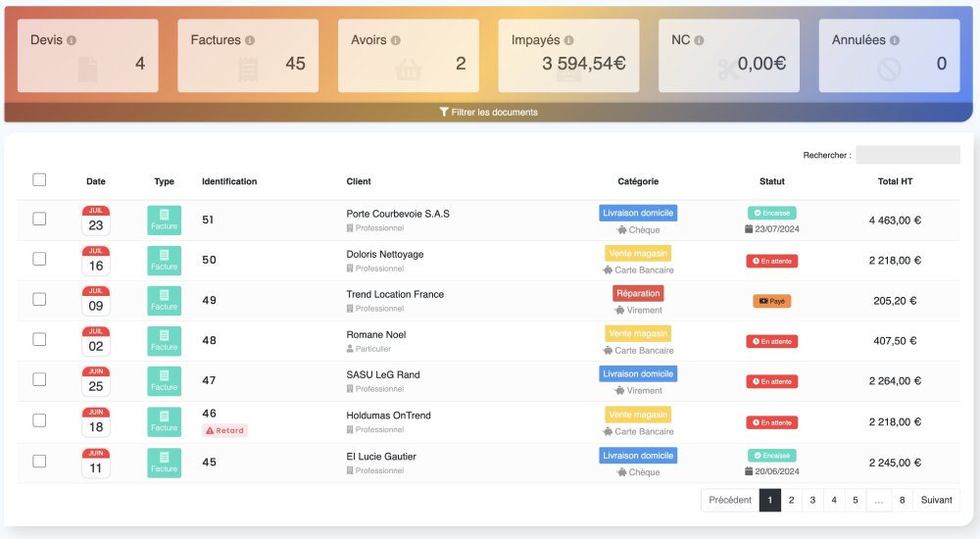The height and width of the screenshot is (539, 980).
Task: Click the Suivant pagination button
Action: pos(936,500)
